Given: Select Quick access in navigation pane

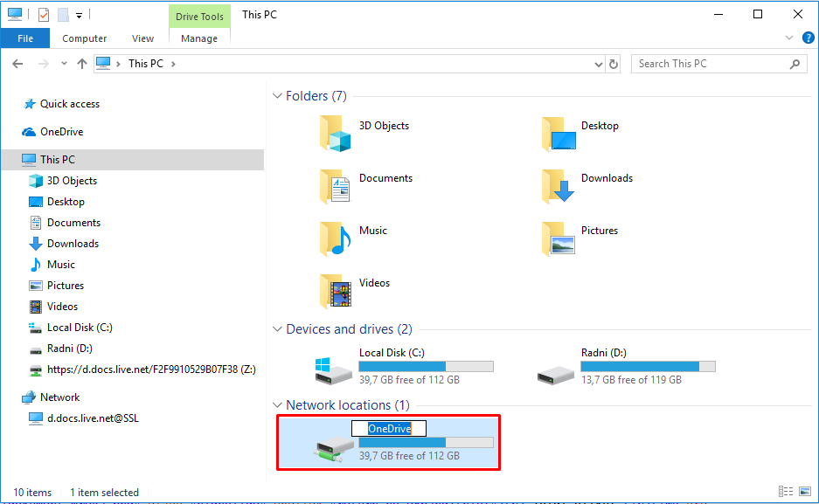Looking at the screenshot, I should click(x=69, y=104).
